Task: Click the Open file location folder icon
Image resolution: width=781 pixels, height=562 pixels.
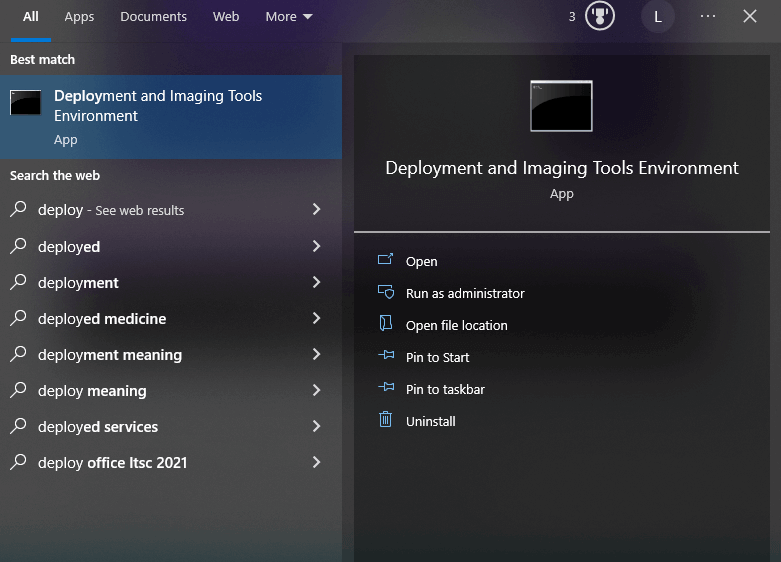Action: point(386,323)
